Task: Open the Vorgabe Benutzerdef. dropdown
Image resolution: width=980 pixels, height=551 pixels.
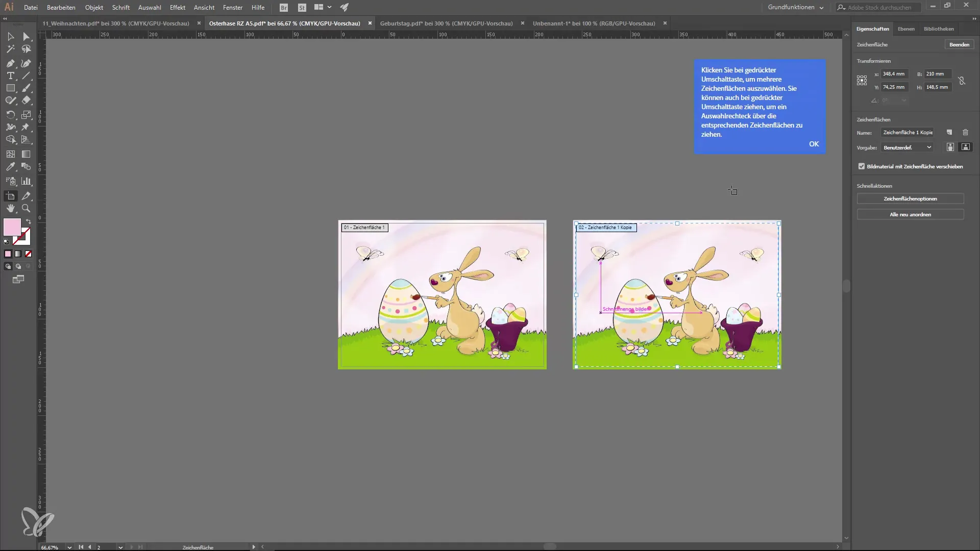Action: click(907, 147)
